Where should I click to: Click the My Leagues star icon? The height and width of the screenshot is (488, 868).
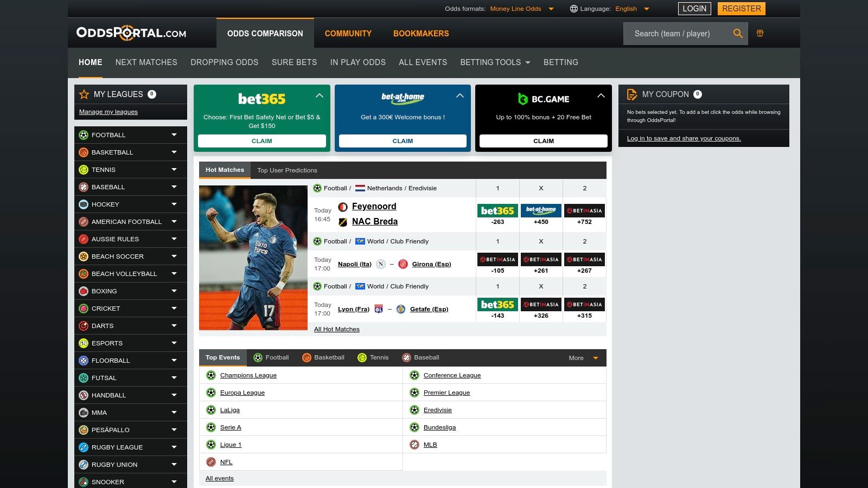(x=84, y=94)
